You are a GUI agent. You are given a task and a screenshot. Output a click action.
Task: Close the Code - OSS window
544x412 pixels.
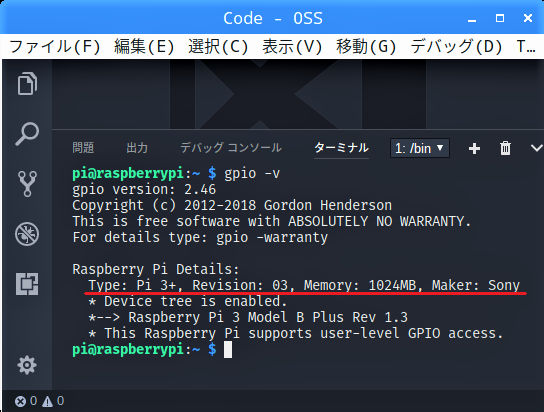click(528, 18)
